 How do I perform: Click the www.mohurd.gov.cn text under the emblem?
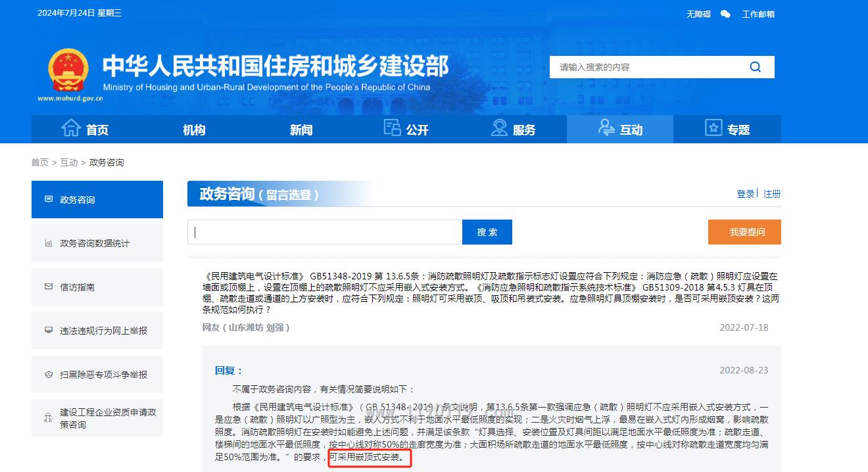coord(70,99)
